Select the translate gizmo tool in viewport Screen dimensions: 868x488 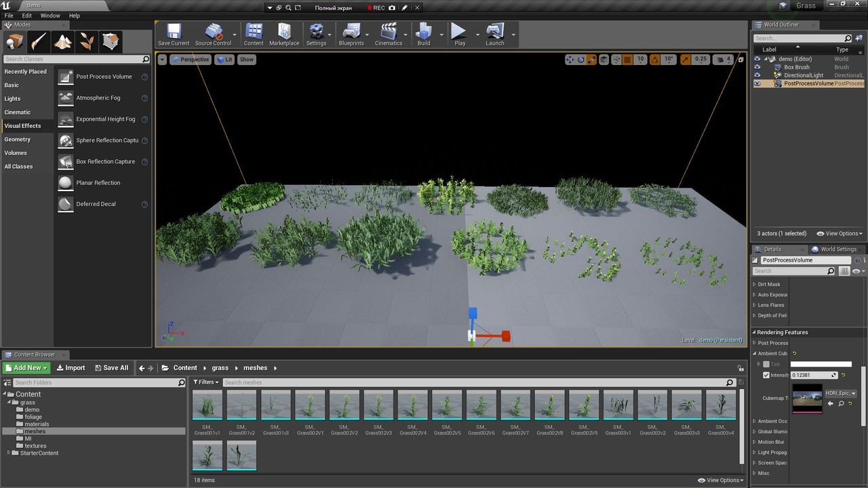(x=570, y=60)
